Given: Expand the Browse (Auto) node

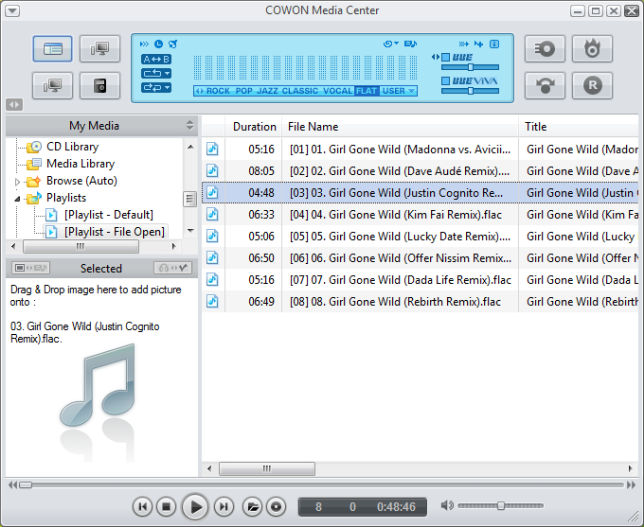Looking at the screenshot, I should (x=17, y=181).
